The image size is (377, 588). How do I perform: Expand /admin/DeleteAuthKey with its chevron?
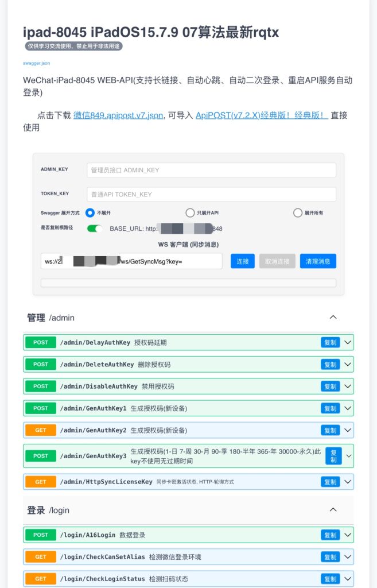[348, 365]
